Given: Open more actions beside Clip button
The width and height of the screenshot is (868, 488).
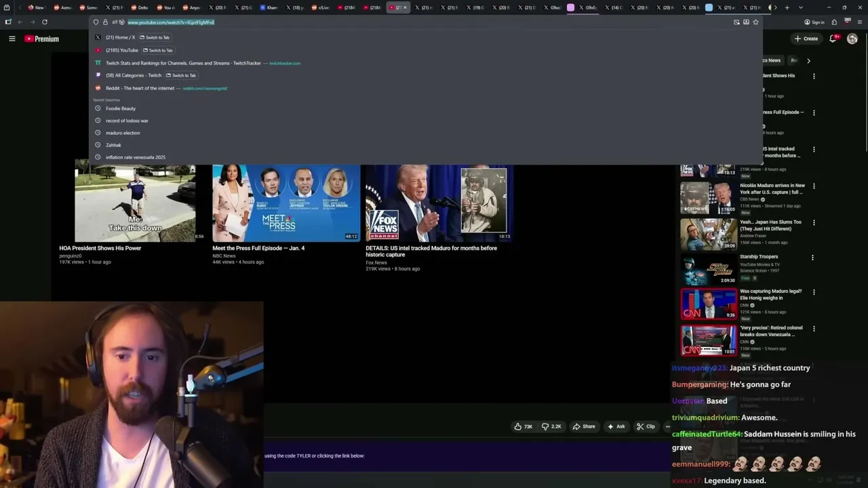Looking at the screenshot, I should point(667,426).
